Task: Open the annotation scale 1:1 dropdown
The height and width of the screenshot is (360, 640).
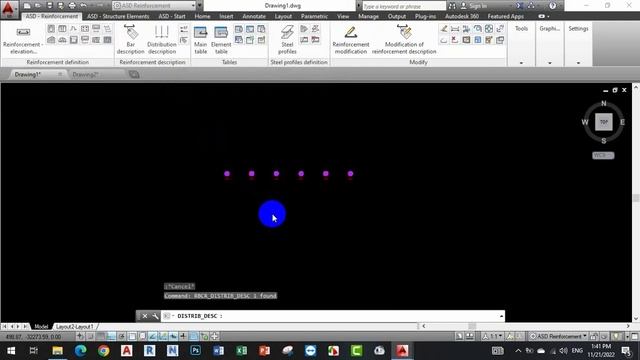Action: coord(493,336)
